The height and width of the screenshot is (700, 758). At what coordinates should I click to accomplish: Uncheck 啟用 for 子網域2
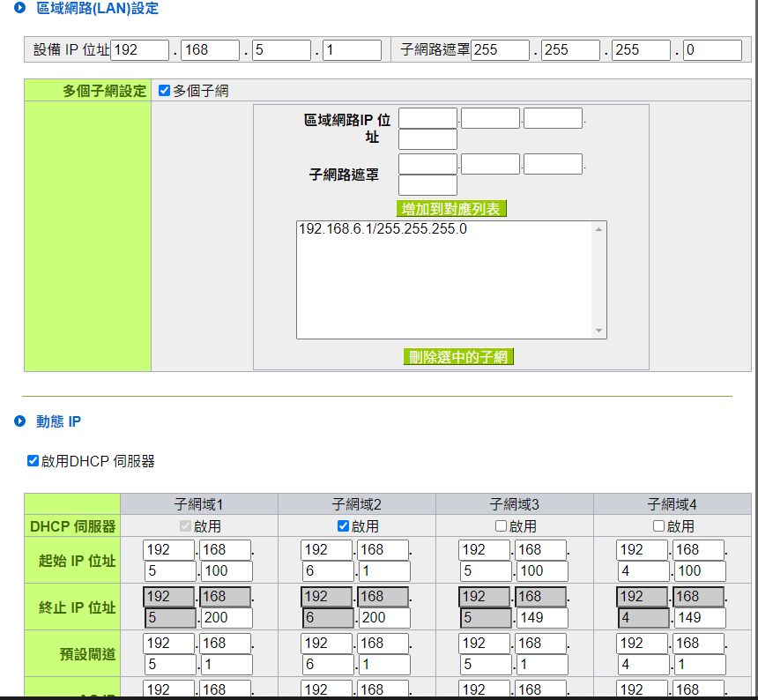click(344, 525)
